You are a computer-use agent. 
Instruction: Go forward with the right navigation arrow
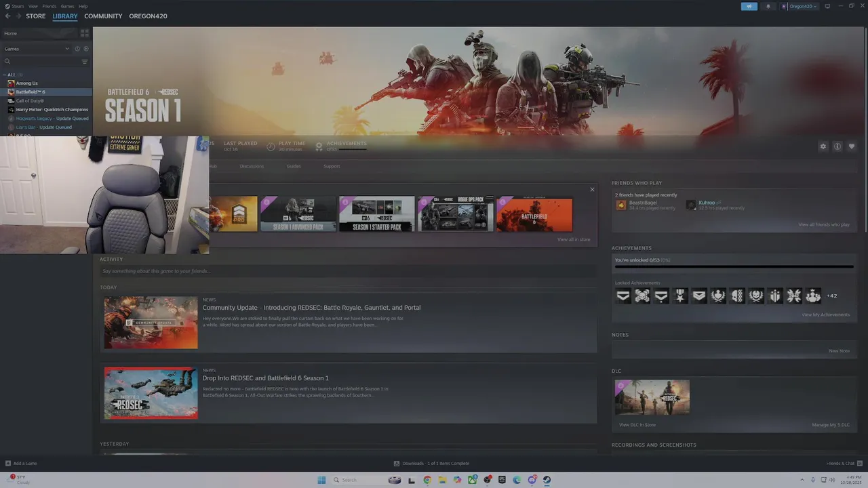tap(17, 16)
